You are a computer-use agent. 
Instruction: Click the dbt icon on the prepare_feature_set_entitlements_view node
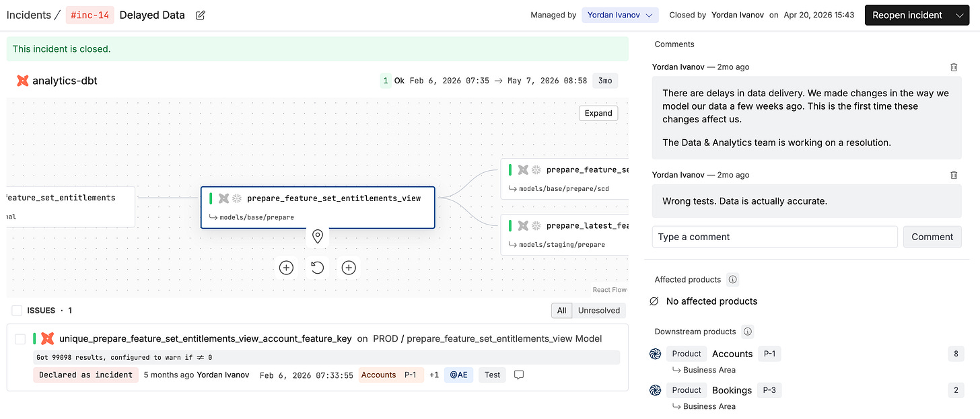[223, 198]
